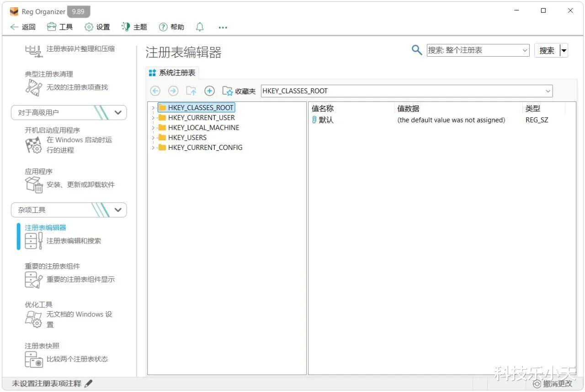Open 注册表快照 camera icon
This screenshot has height=392, width=585.
coord(33,360)
